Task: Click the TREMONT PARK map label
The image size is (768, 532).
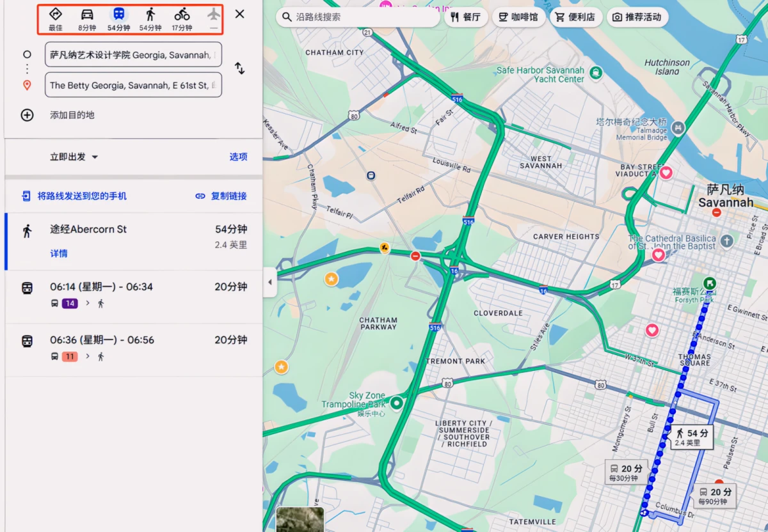Action: pyautogui.click(x=456, y=361)
